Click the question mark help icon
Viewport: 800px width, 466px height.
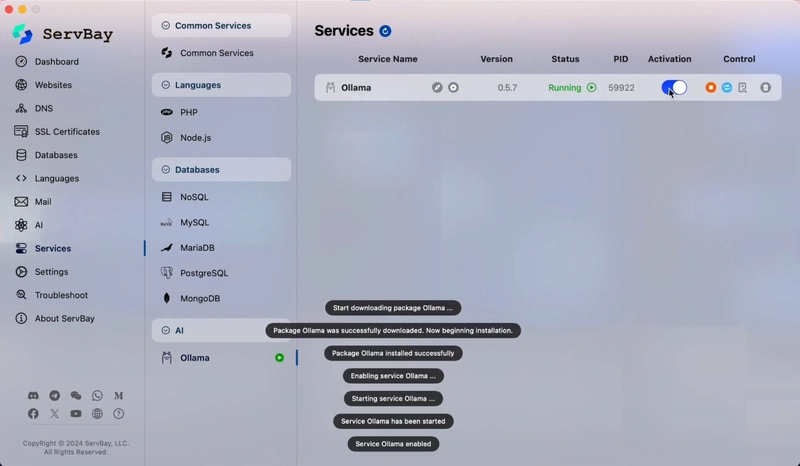pos(118,413)
